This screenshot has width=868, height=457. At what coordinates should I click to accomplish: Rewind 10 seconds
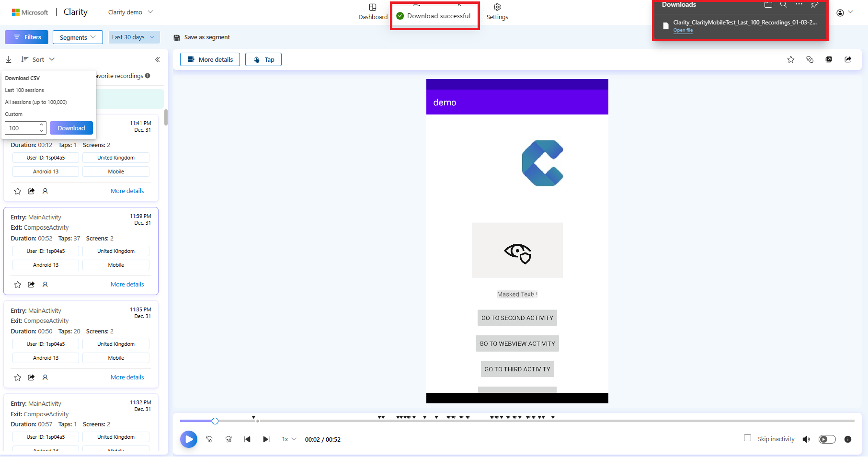tap(209, 439)
